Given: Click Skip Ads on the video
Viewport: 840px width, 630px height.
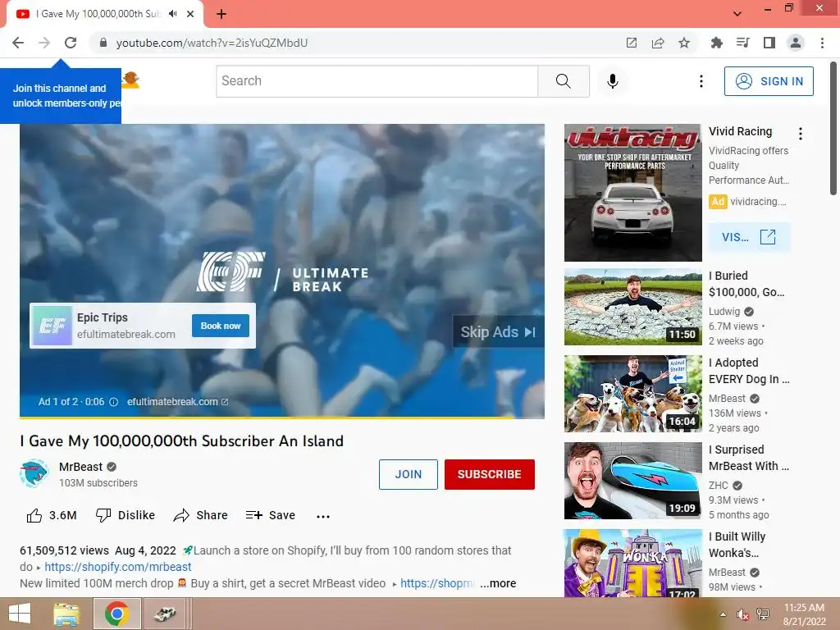Looking at the screenshot, I should 498,332.
